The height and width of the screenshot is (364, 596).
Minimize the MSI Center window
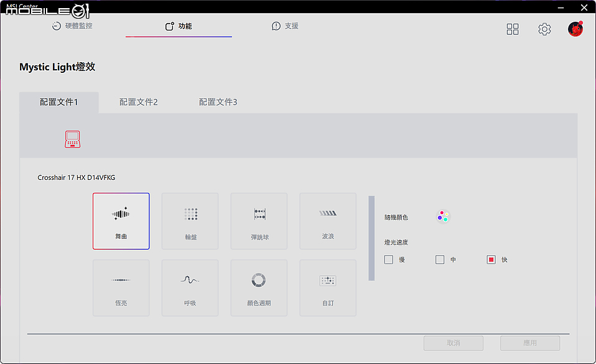tap(561, 7)
